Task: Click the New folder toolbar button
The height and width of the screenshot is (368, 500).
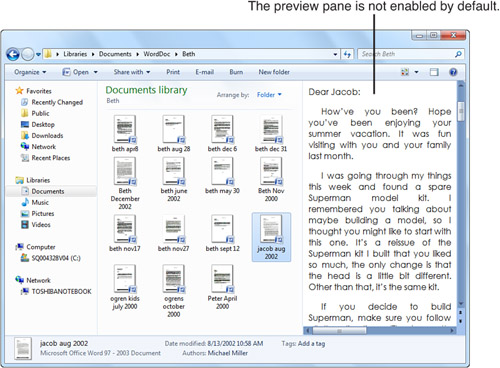Action: click(x=274, y=72)
